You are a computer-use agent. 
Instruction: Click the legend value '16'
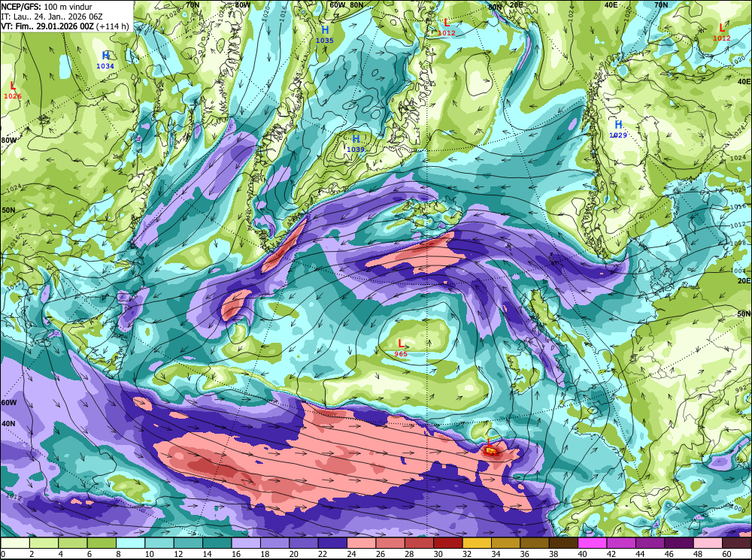pyautogui.click(x=235, y=554)
